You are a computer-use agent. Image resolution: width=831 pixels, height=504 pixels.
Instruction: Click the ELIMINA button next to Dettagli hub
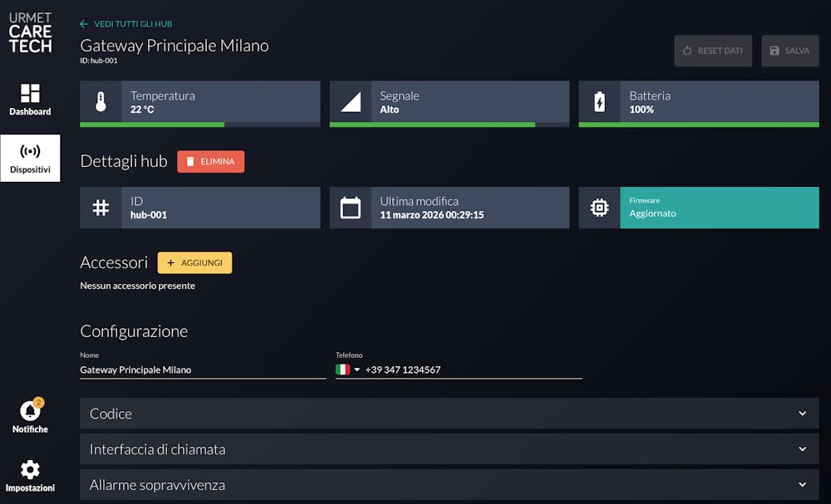tap(210, 162)
